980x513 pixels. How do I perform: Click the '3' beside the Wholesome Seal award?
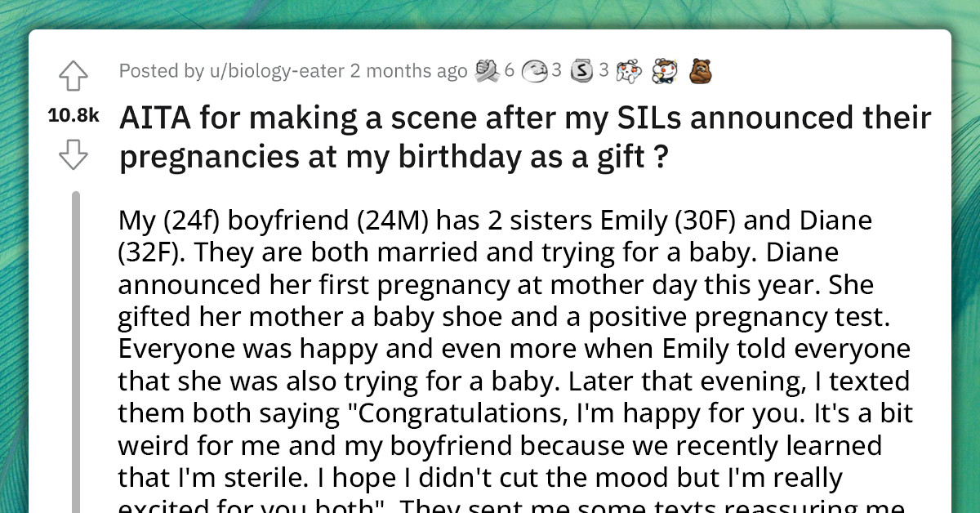tap(556, 69)
